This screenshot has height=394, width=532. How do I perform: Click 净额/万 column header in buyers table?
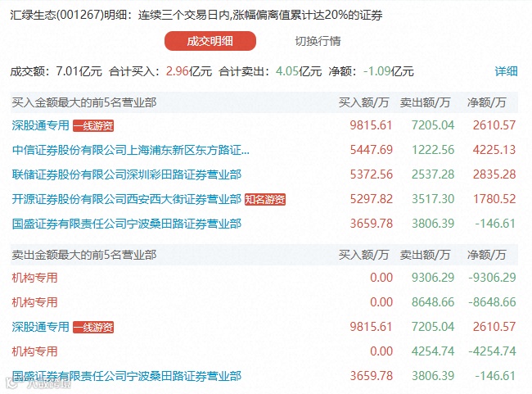pyautogui.click(x=487, y=102)
